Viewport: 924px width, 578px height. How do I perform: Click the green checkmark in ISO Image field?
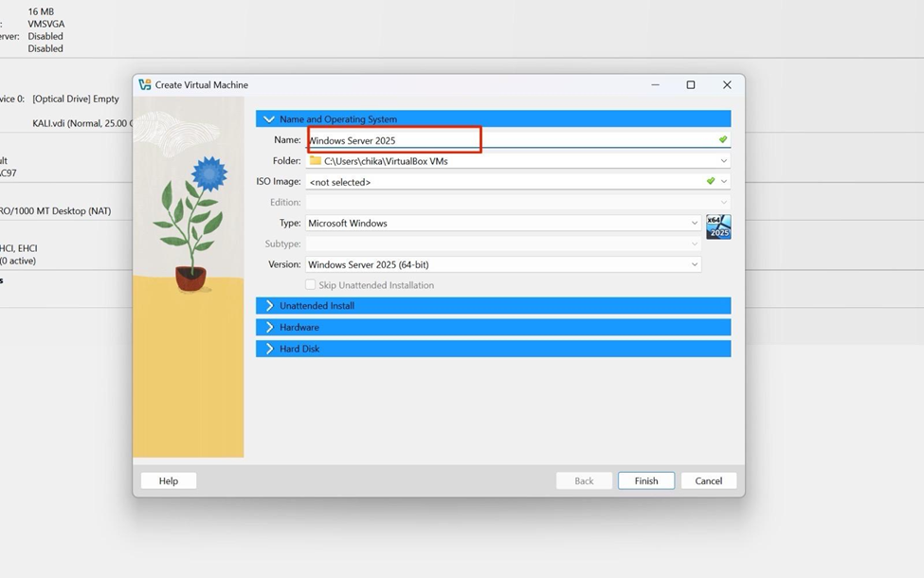[x=711, y=181]
